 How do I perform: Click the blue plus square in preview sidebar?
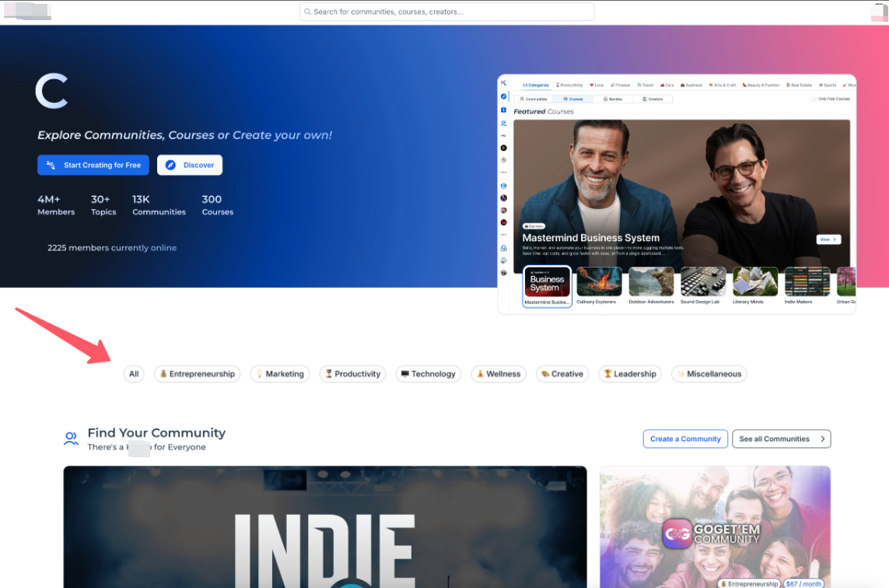503,110
